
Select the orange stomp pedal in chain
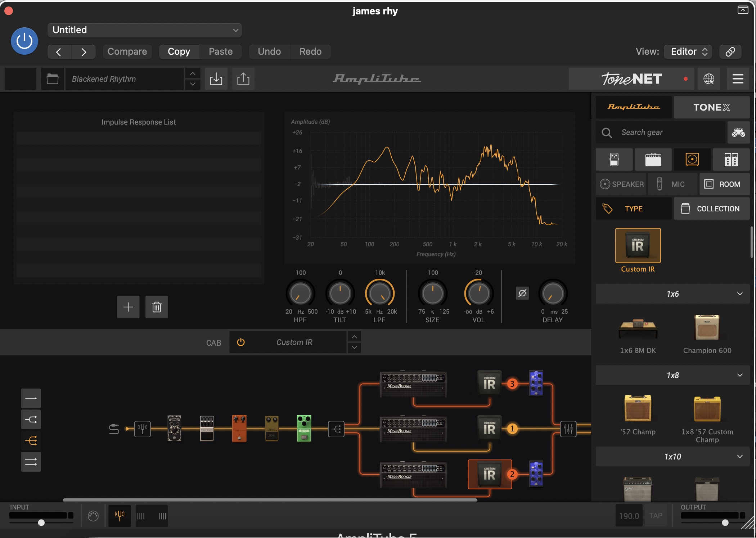[239, 428]
